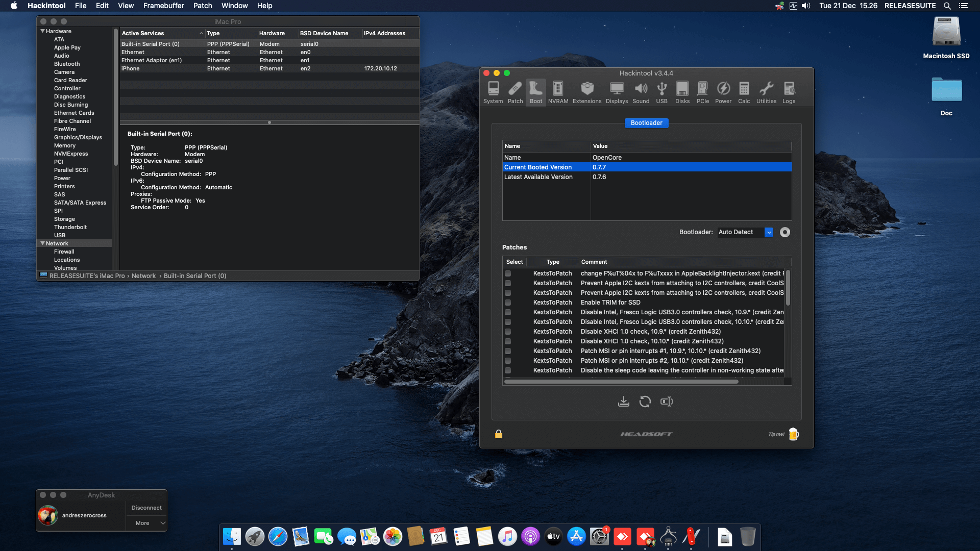Open the Logs toolbar icon
980x551 pixels.
point(789,92)
